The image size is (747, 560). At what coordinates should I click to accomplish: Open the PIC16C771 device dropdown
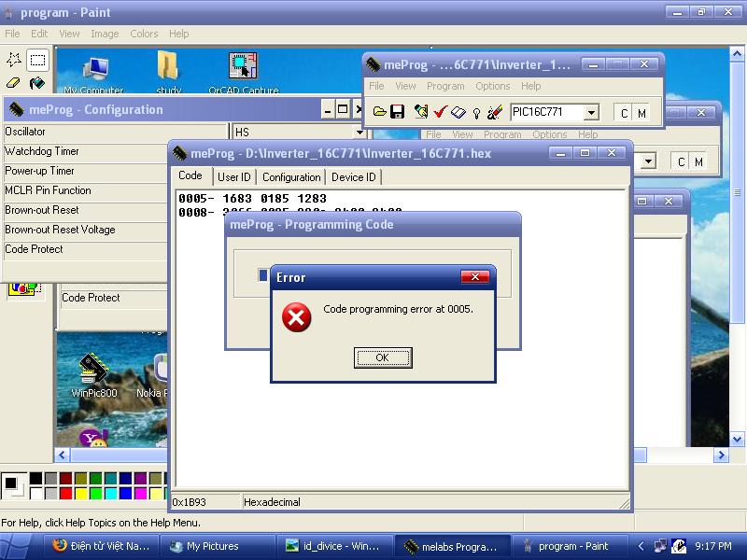(x=591, y=113)
